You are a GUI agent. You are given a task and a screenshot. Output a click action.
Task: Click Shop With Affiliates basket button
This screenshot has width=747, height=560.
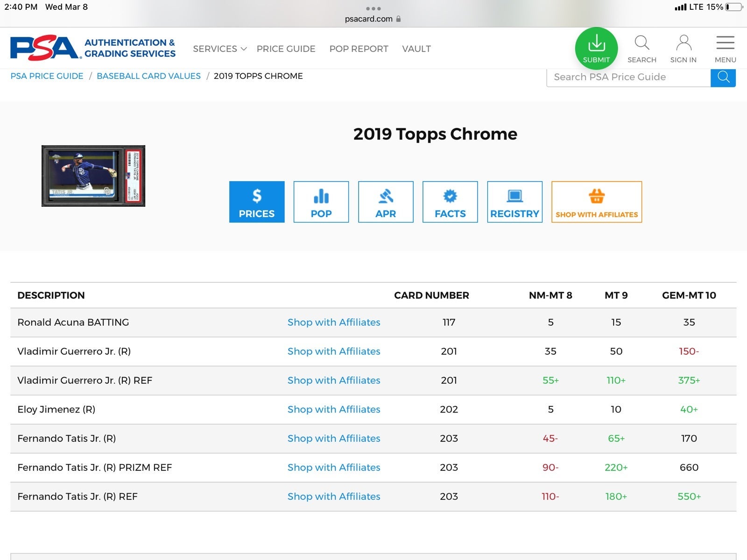(597, 202)
